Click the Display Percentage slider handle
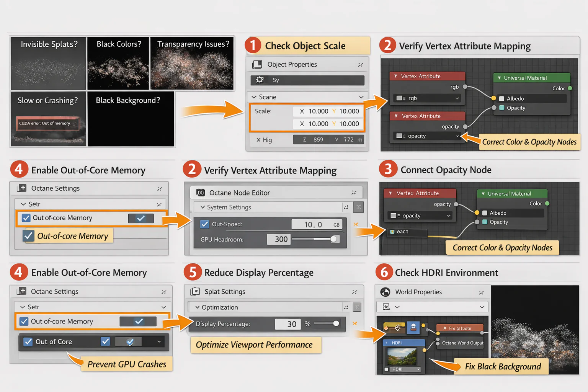 click(336, 323)
